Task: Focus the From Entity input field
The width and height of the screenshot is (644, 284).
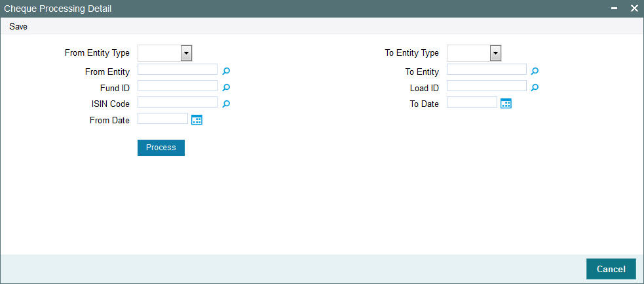Action: coord(178,69)
